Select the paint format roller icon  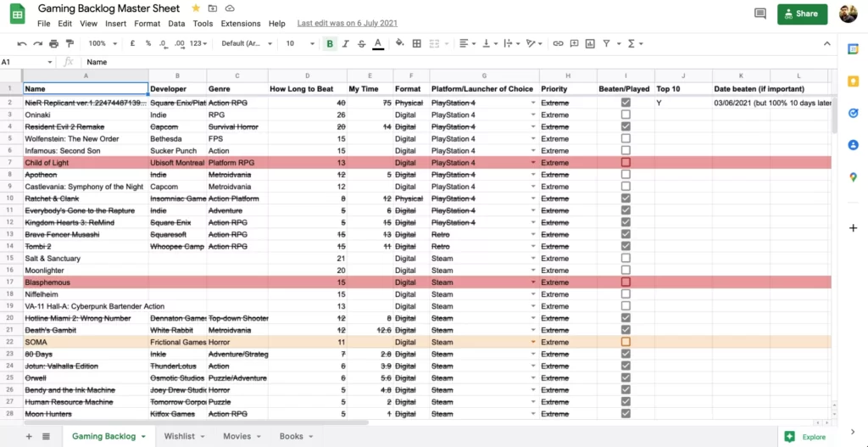(70, 43)
